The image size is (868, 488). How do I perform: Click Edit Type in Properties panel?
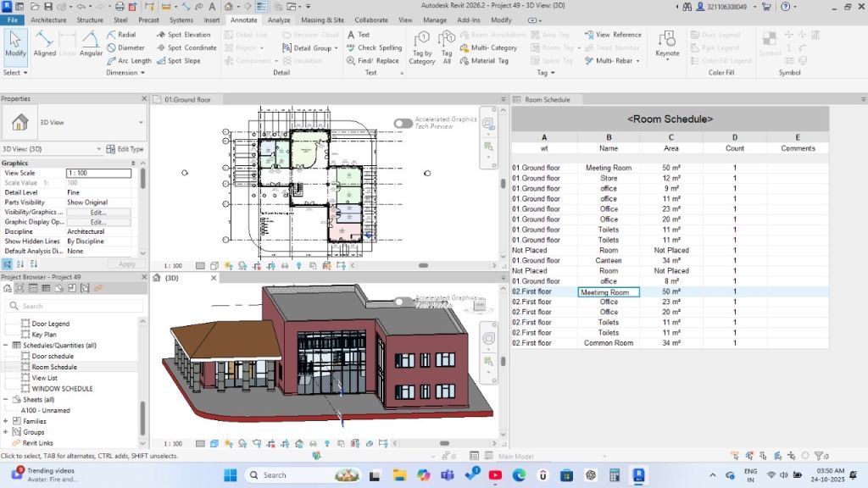[125, 149]
